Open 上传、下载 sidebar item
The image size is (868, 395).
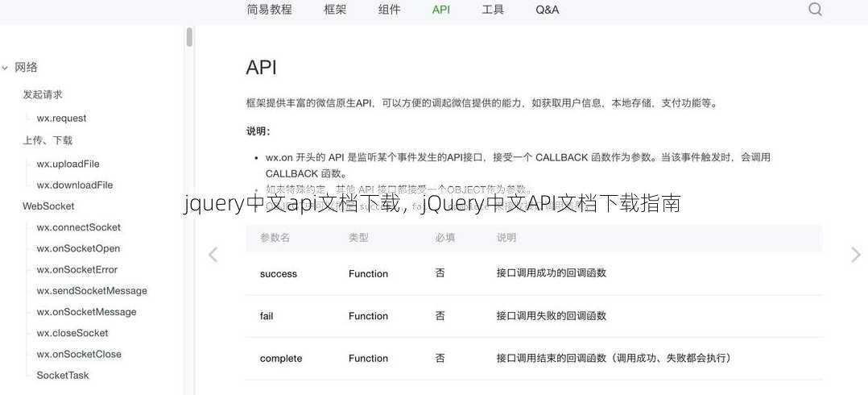click(x=48, y=140)
